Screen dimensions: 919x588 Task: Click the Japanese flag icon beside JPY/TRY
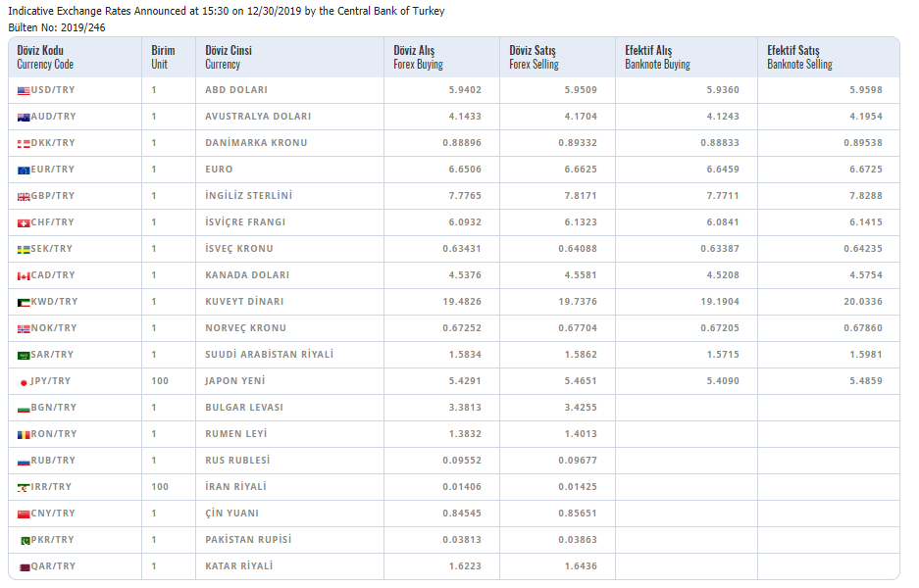[24, 381]
